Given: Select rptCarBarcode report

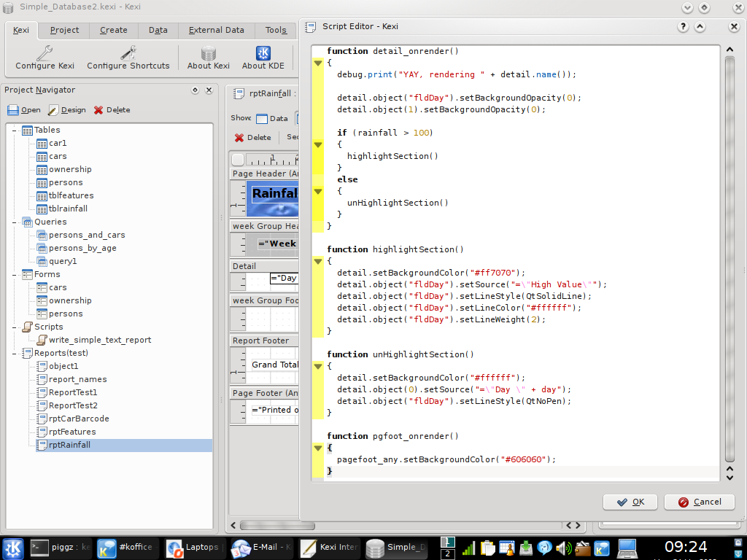Looking at the screenshot, I should point(79,419).
